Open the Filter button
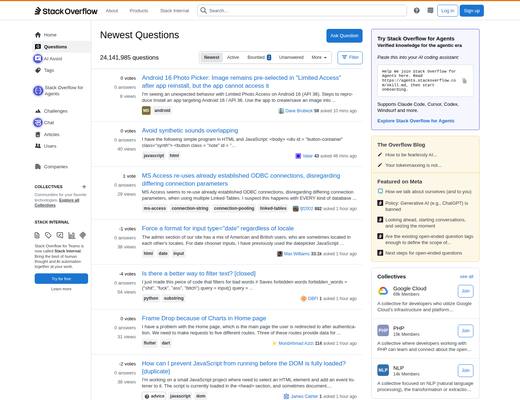Viewport: 520px width, 400px height. (350, 57)
